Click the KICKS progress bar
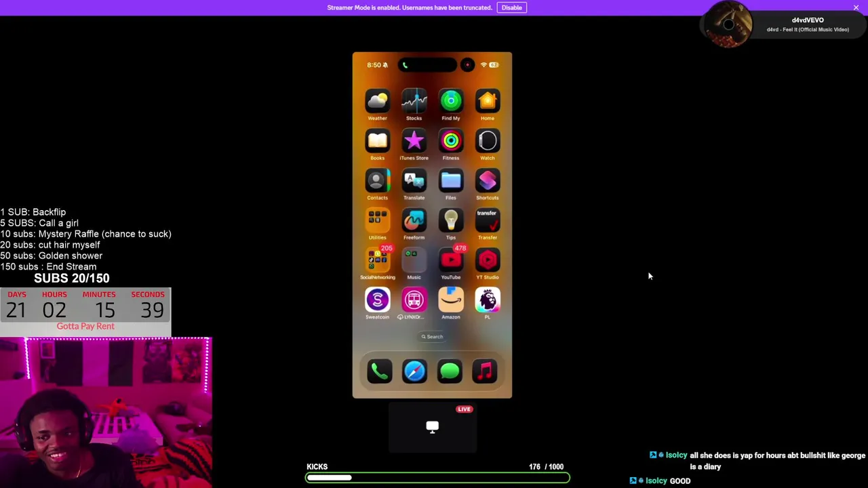Viewport: 868px width, 488px height. [x=437, y=478]
